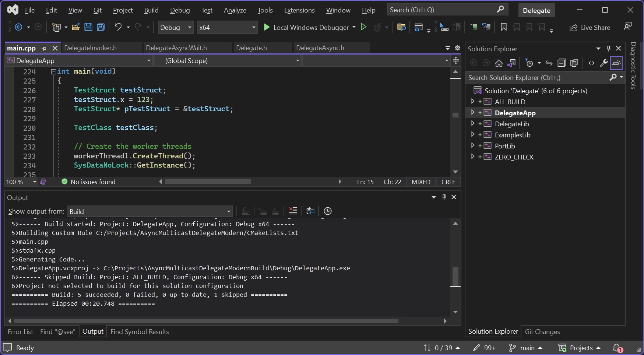The height and width of the screenshot is (355, 644).
Task: Click the pending changes filter clock icon
Action: (x=529, y=63)
